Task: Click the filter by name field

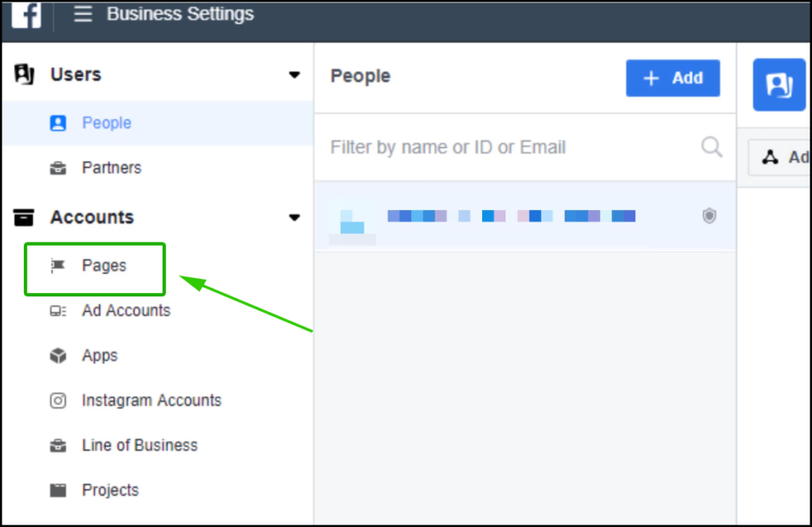Action: pos(525,147)
